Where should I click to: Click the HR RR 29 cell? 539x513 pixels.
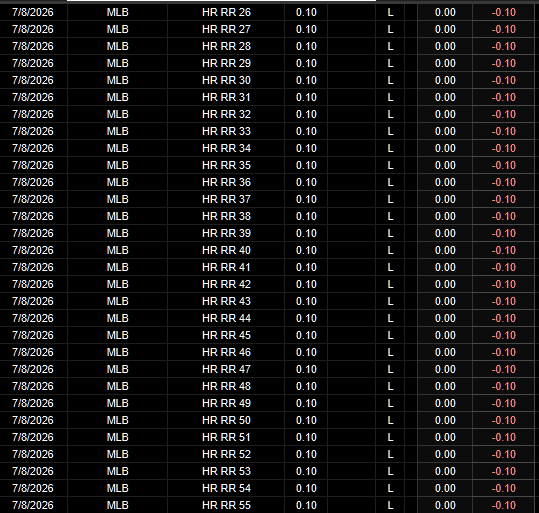[x=226, y=63]
